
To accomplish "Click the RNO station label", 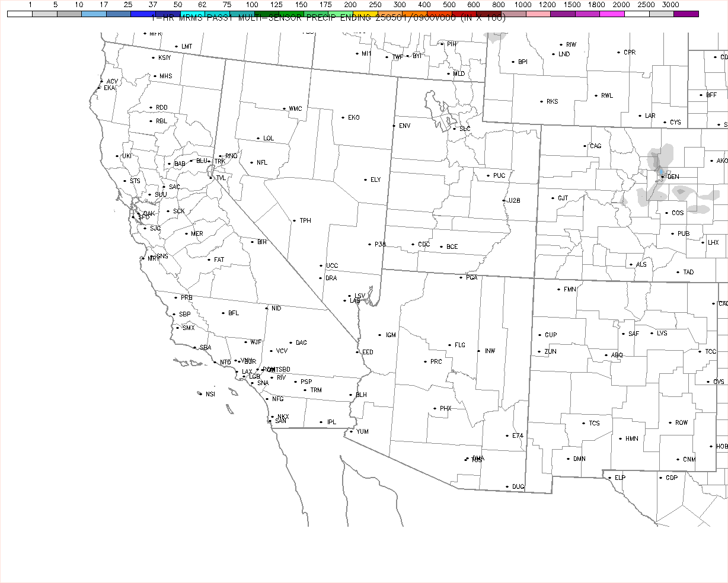I will (231, 156).
